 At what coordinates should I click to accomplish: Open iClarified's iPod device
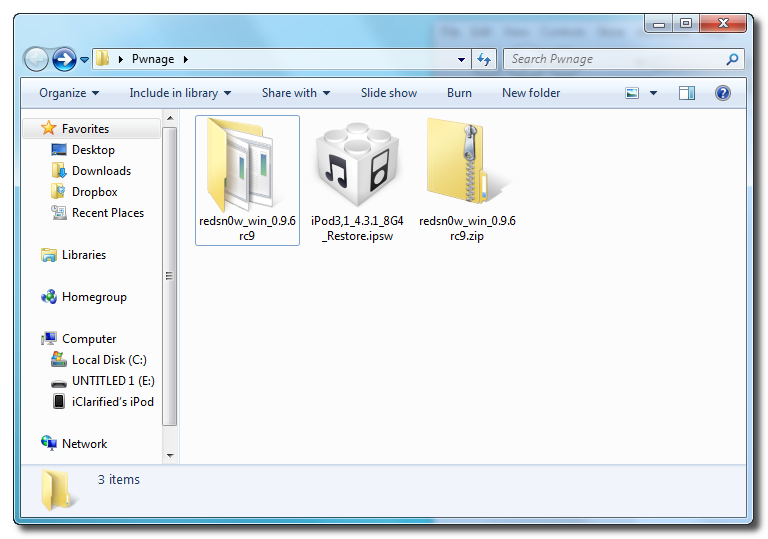(112, 401)
